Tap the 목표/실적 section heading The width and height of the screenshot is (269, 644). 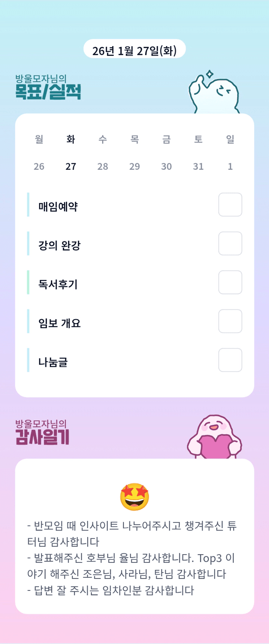[48, 92]
